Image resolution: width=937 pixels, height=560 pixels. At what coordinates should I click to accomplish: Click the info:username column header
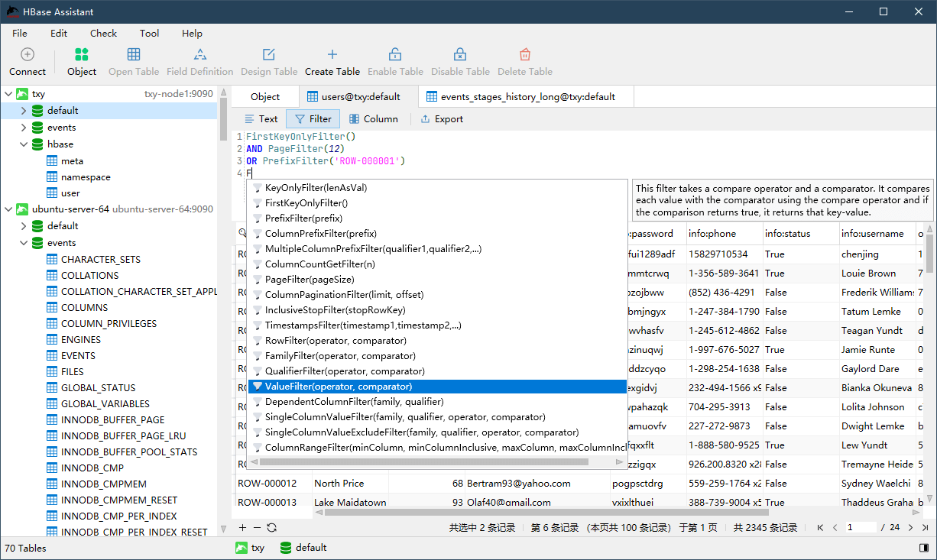[x=877, y=234]
